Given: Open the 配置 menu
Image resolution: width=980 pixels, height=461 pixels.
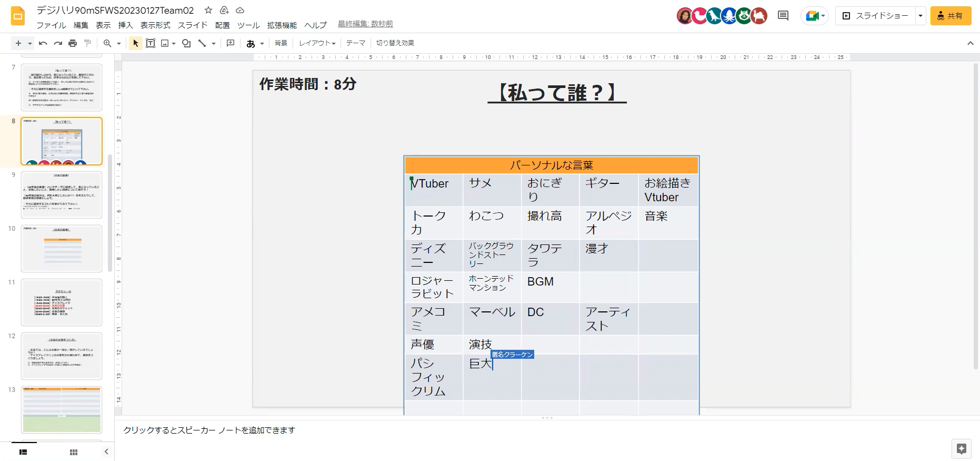Looking at the screenshot, I should (222, 25).
